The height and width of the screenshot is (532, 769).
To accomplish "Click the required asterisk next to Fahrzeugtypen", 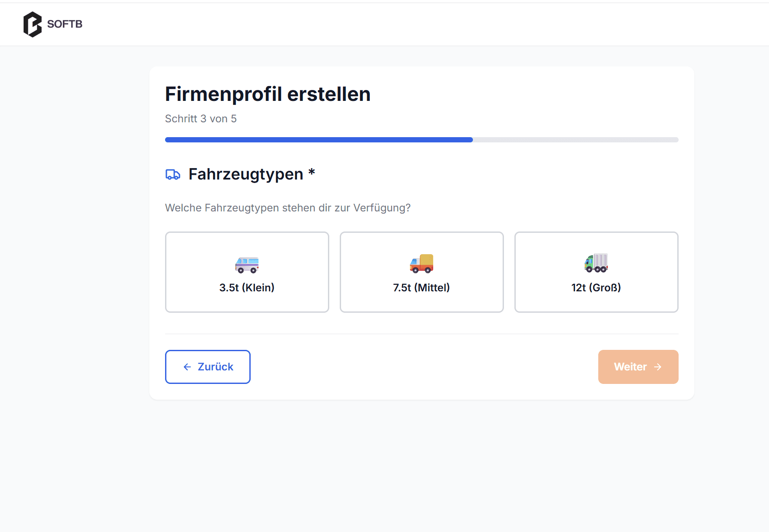I will pyautogui.click(x=311, y=173).
